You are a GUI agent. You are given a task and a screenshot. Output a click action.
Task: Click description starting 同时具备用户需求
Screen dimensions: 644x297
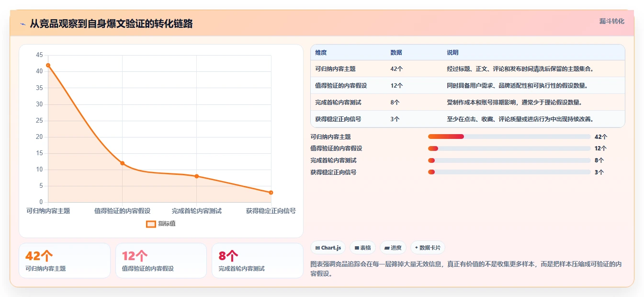[517, 86]
